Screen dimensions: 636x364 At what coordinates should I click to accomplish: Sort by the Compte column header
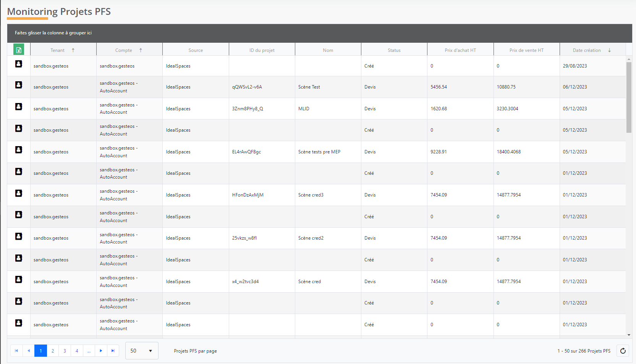coord(124,50)
